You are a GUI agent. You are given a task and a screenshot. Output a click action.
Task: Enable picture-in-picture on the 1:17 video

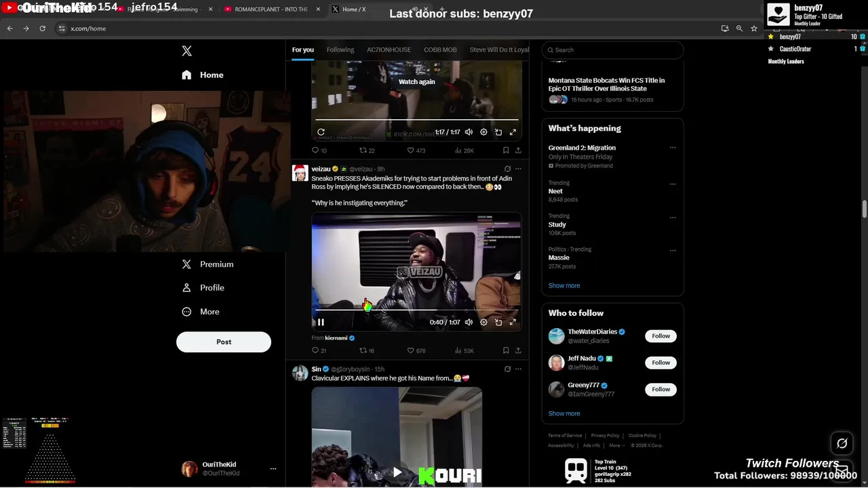(x=498, y=132)
